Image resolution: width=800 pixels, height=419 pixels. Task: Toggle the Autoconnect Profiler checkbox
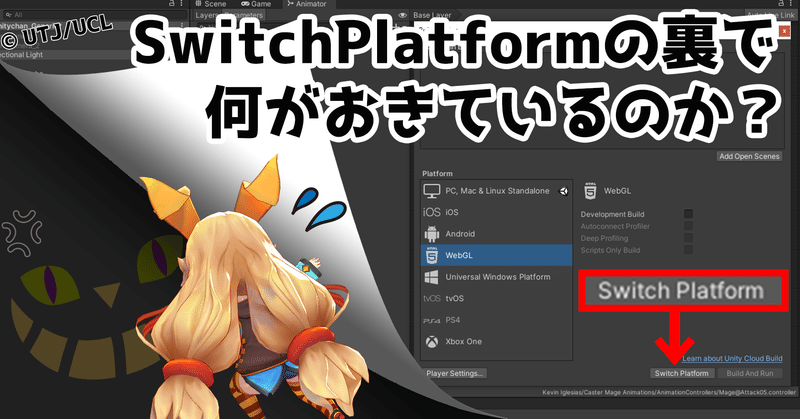[x=688, y=226]
